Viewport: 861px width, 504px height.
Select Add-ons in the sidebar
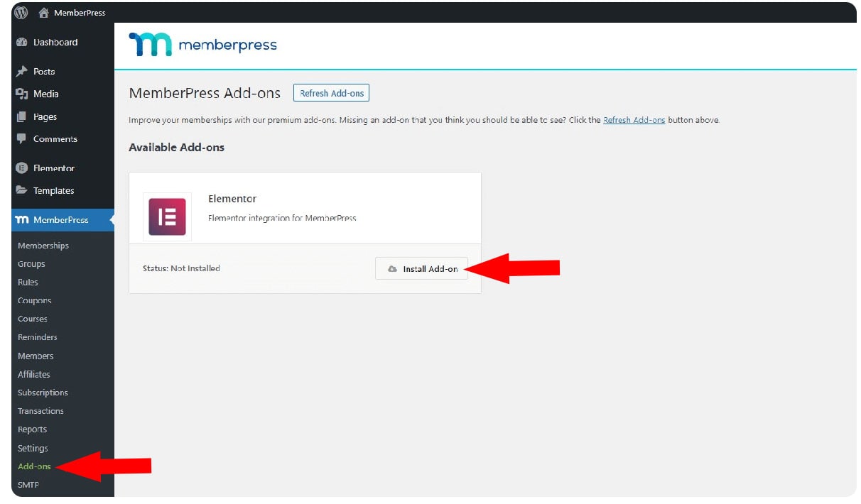[x=34, y=466]
